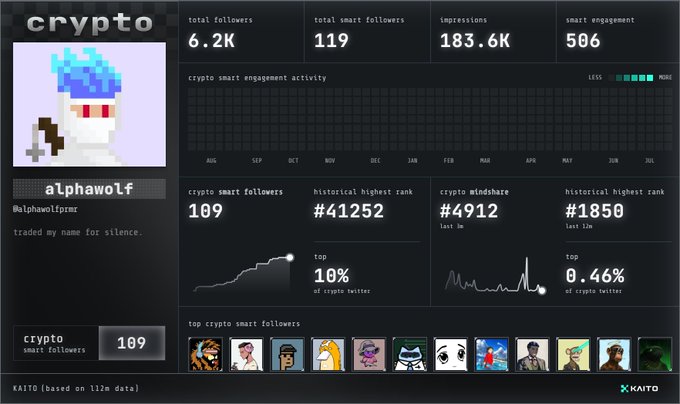
Task: Click the smart followers rank #41252
Action: [349, 211]
